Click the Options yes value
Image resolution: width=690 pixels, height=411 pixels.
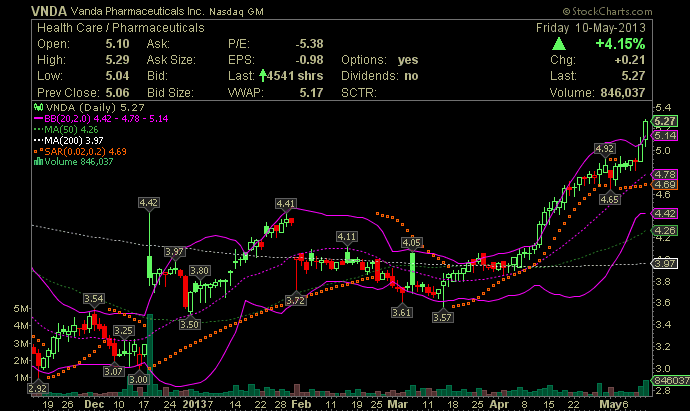tap(407, 60)
